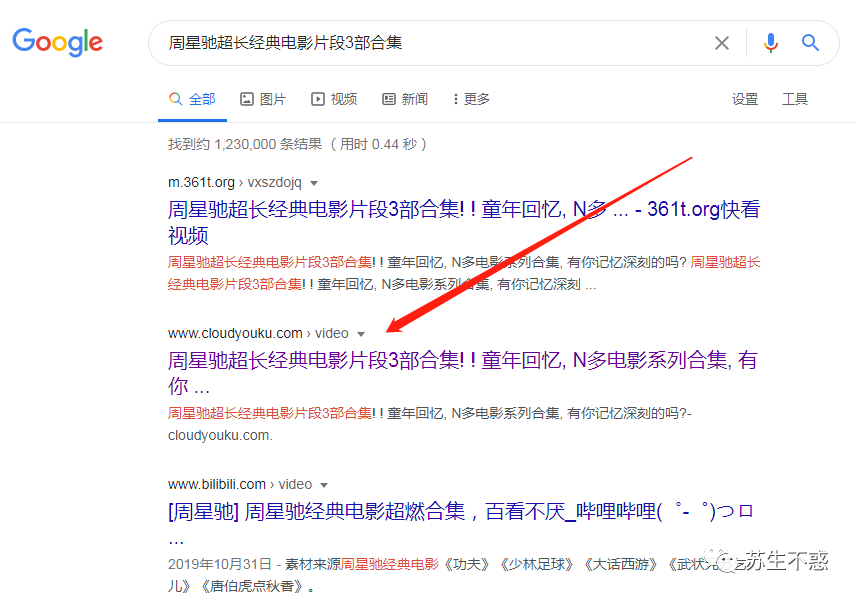This screenshot has width=856, height=598.
Task: Click the www.cloudyouku.com › video URL
Action: point(258,333)
